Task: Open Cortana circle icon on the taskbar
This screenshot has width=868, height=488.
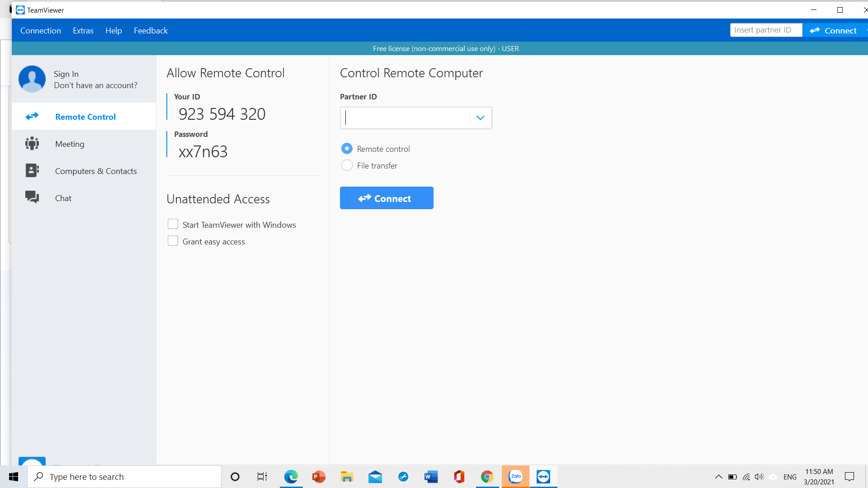Action: (235, 477)
